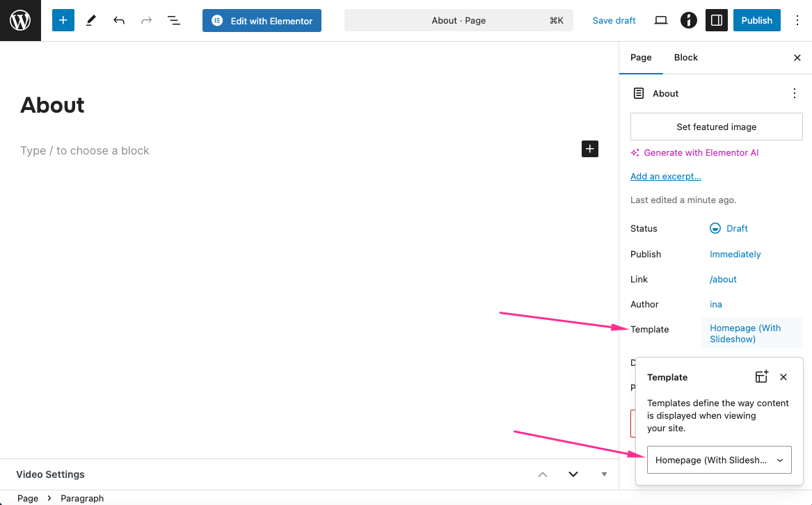Select the pencil Tools icon

[x=91, y=21]
